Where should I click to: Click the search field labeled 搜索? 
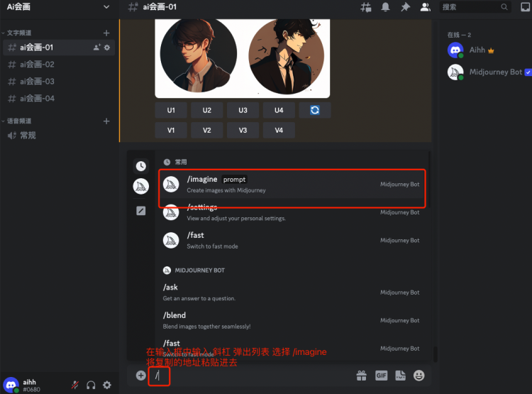coord(475,7)
